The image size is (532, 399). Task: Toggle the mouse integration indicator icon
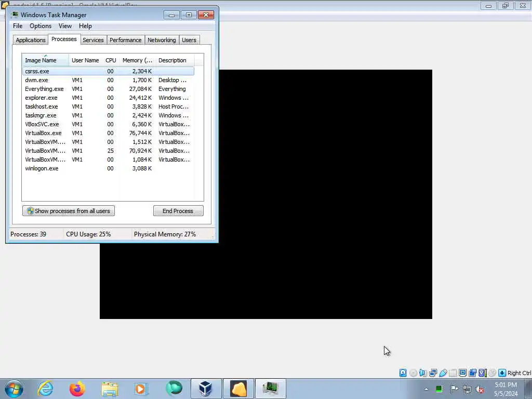click(493, 373)
